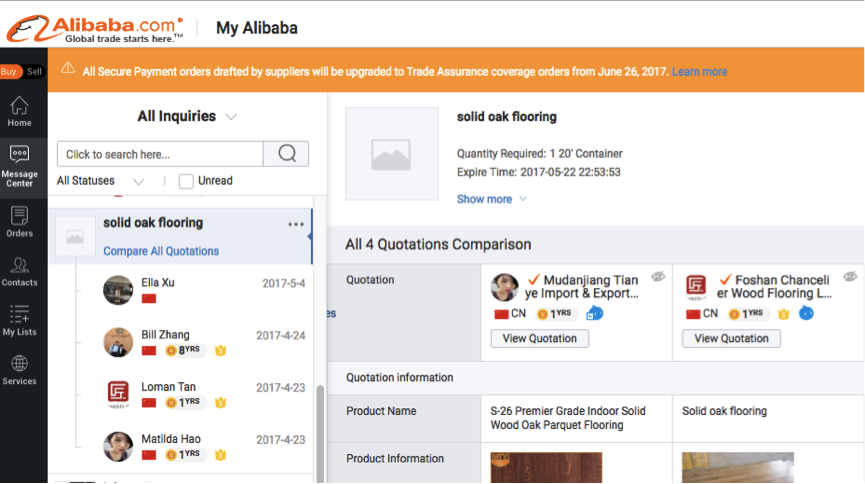The image size is (865, 484).
Task: Open Compare All Quotations link
Action: (x=161, y=251)
